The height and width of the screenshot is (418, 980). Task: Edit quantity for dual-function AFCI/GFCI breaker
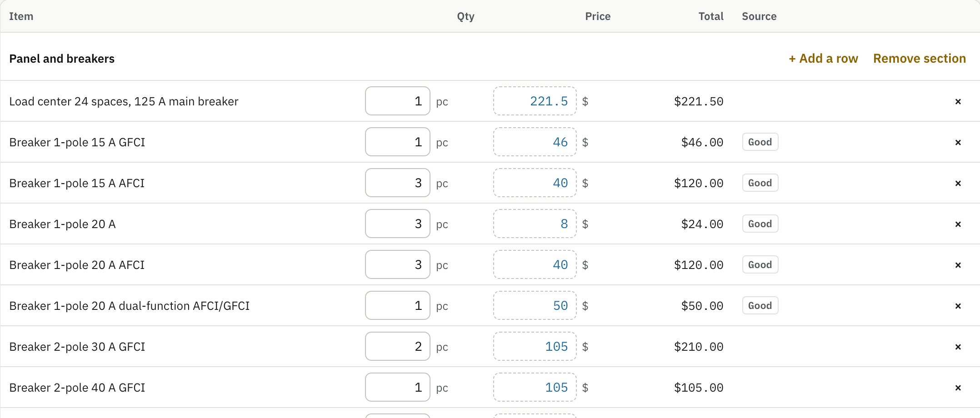[x=398, y=305]
